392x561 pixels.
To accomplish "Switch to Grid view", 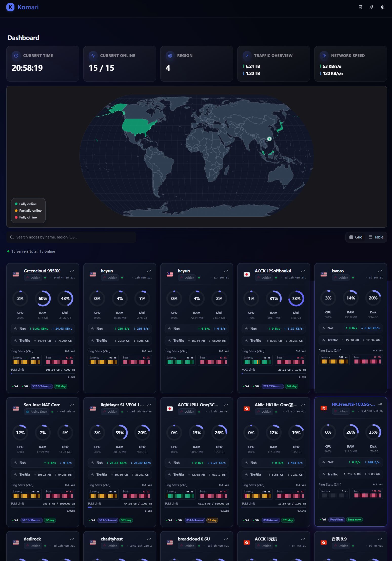I will click(x=356, y=237).
